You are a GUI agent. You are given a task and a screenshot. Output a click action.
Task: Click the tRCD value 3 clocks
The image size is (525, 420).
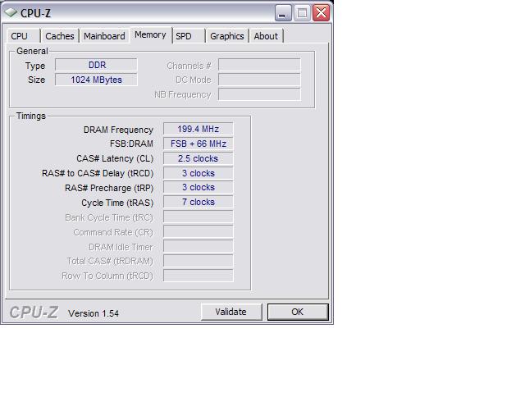point(199,173)
